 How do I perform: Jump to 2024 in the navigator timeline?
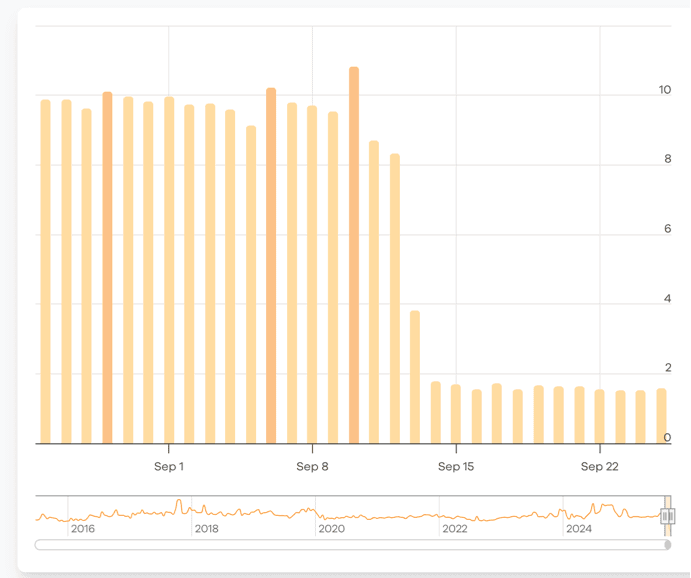[579, 529]
